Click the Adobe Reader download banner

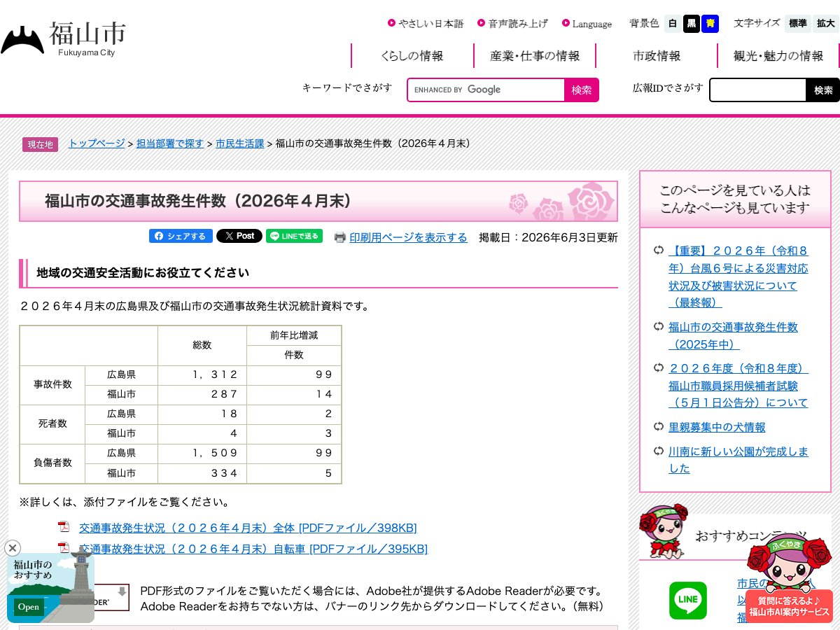point(112,597)
